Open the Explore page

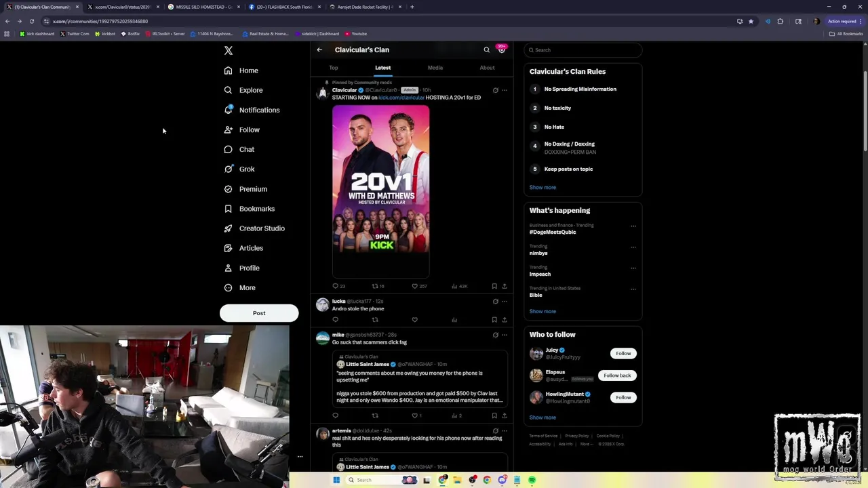click(x=243, y=90)
